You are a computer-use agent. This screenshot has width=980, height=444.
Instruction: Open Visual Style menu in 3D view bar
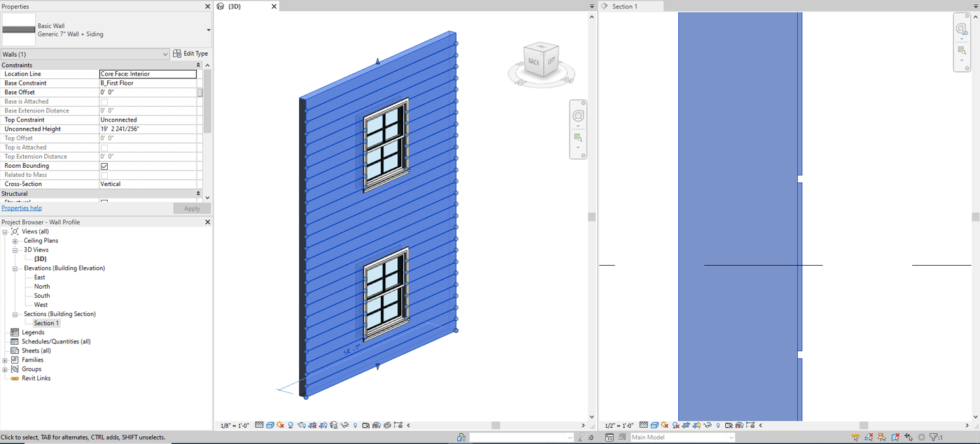(x=270, y=425)
